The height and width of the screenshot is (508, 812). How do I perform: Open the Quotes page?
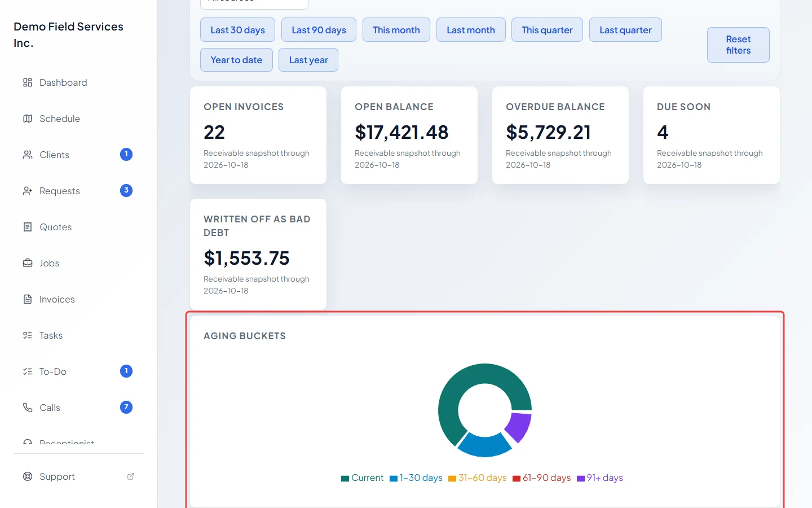tap(79, 227)
